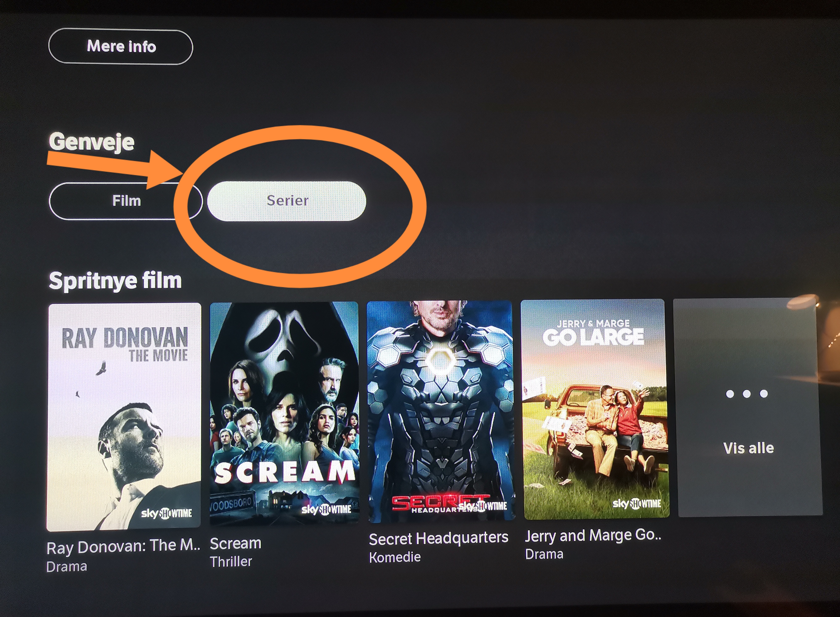Viewport: 840px width, 617px height.
Task: Click SkyShowtime logo on Ray Donovan poster
Action: coord(166,513)
